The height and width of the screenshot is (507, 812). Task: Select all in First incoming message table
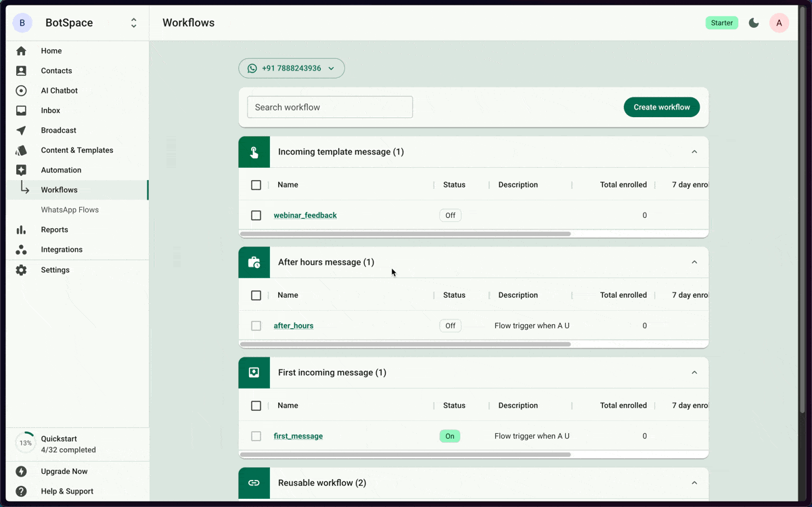click(x=256, y=405)
